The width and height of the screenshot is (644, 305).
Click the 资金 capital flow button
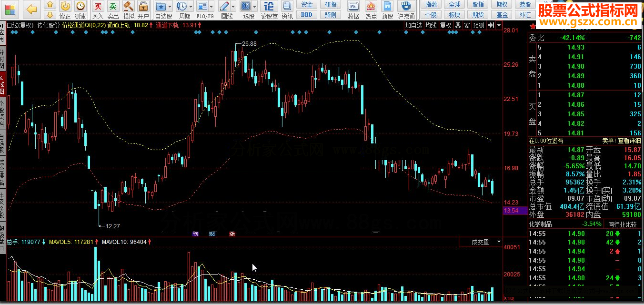pos(307,4)
